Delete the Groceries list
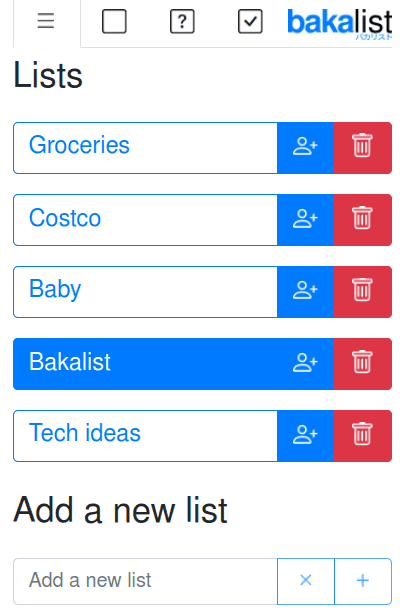Screen dimensions: 400x611 coord(363,148)
